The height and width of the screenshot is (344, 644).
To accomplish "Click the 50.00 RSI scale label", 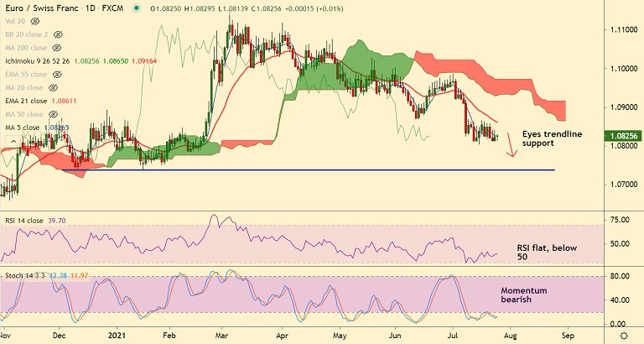I will 620,243.
